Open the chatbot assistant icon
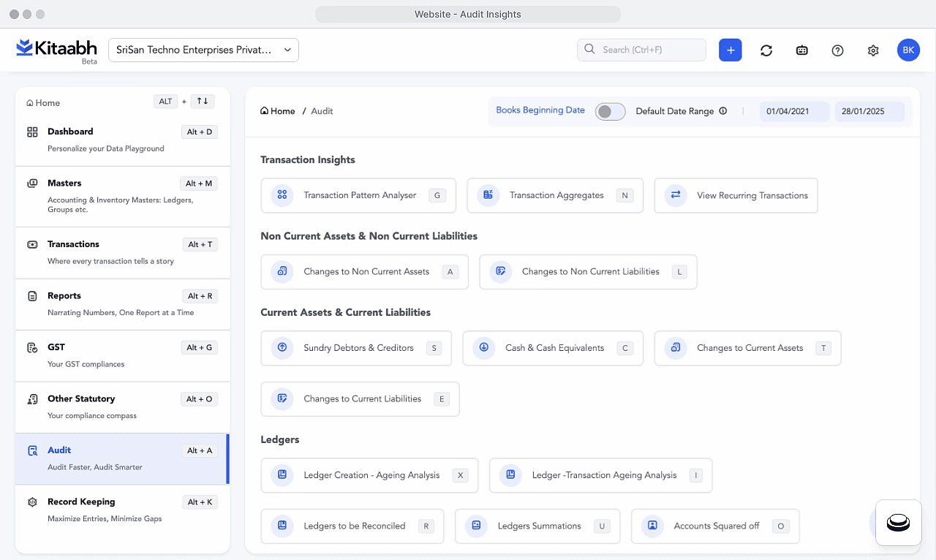 (x=801, y=50)
